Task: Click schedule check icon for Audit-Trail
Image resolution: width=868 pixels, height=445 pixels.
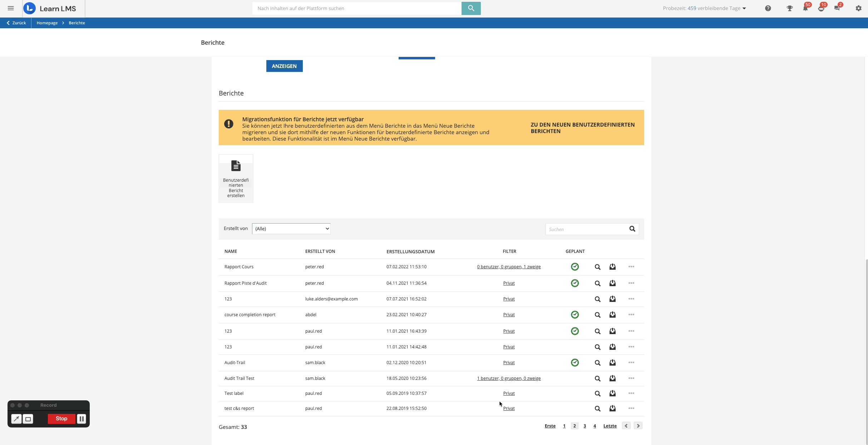Action: (x=575, y=363)
